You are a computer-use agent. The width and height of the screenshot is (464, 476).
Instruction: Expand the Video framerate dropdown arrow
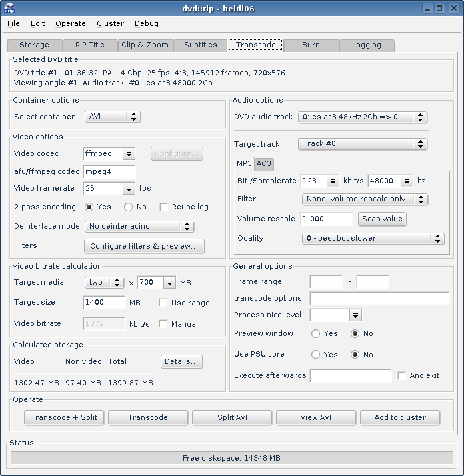click(x=129, y=189)
